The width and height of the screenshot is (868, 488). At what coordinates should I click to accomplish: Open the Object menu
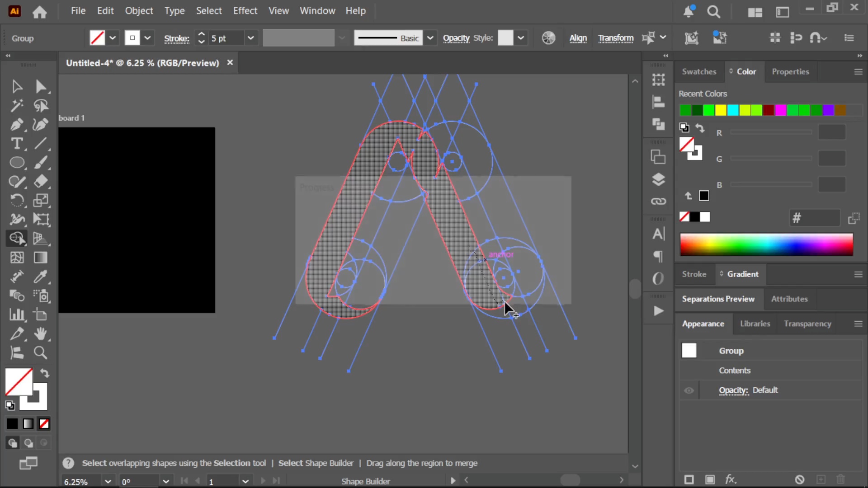coord(139,11)
